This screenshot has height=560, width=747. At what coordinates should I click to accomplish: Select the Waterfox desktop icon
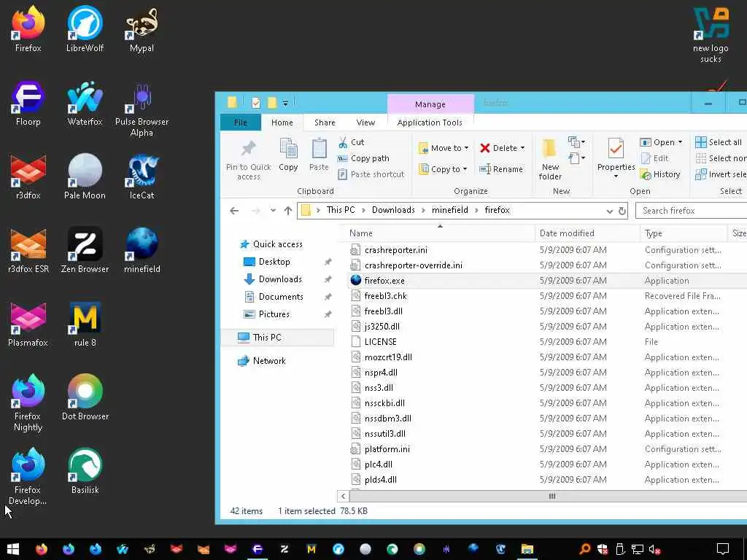(x=85, y=103)
